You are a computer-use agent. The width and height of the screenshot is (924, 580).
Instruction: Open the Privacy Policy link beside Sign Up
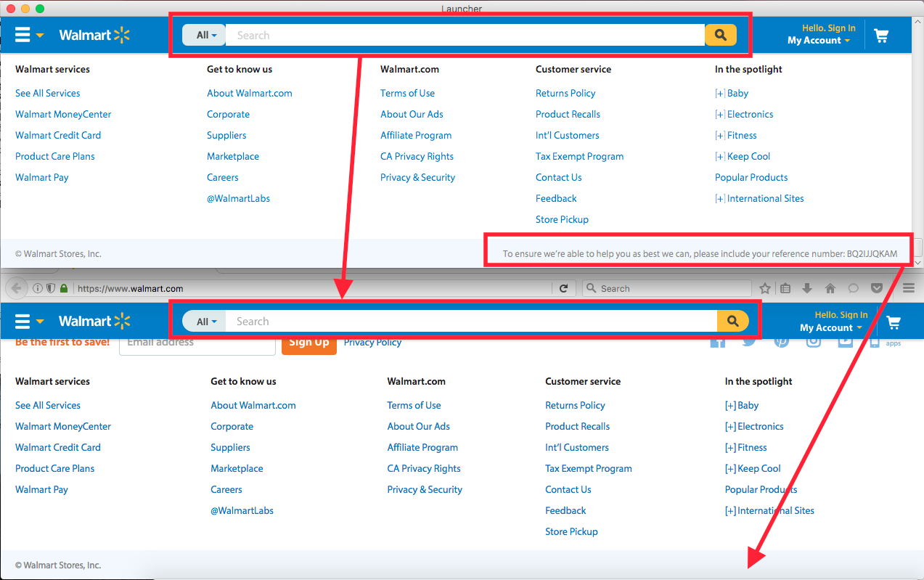pyautogui.click(x=372, y=343)
